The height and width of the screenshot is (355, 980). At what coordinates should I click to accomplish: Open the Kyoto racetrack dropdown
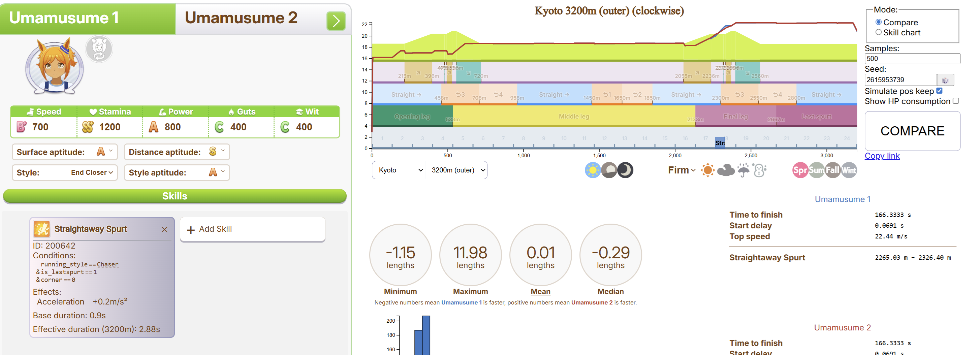[399, 170]
